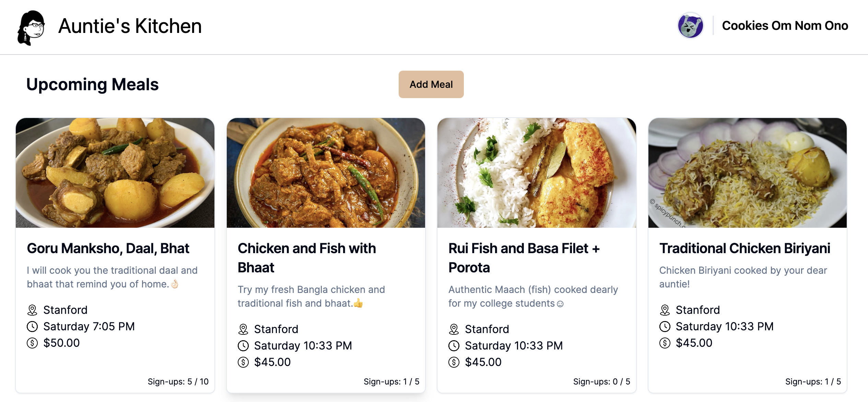Open the Cookies Om Nom Ono account name
868x402 pixels.
pos(785,26)
